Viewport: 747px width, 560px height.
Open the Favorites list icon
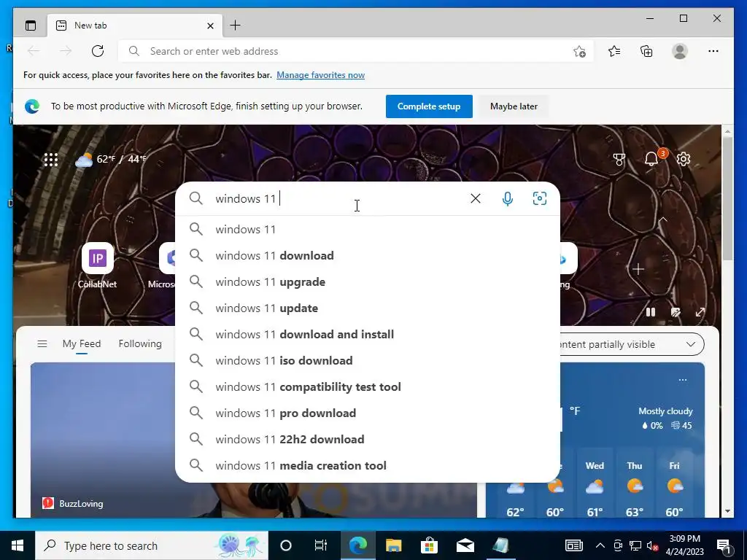(614, 51)
